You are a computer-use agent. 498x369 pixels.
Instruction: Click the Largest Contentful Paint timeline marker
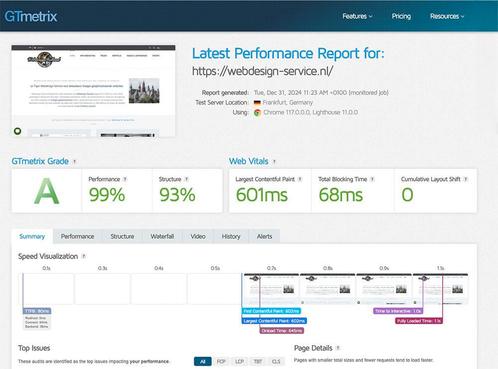click(x=274, y=321)
